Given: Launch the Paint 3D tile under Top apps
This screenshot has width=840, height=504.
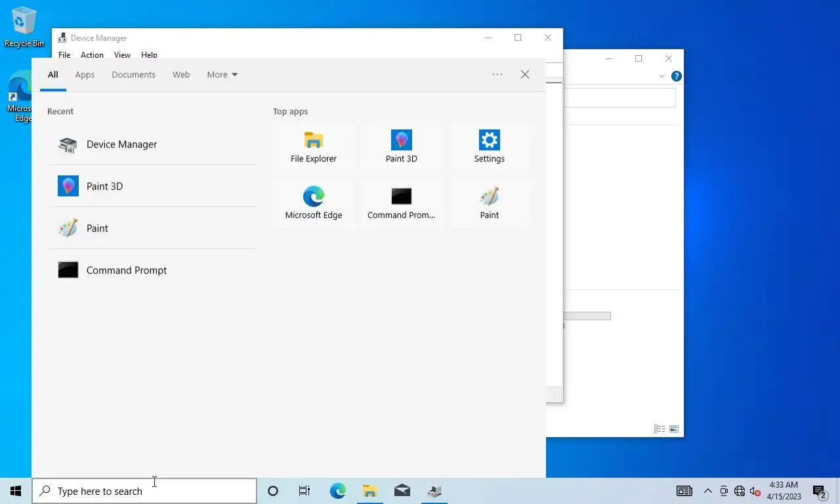Looking at the screenshot, I should click(x=402, y=147).
